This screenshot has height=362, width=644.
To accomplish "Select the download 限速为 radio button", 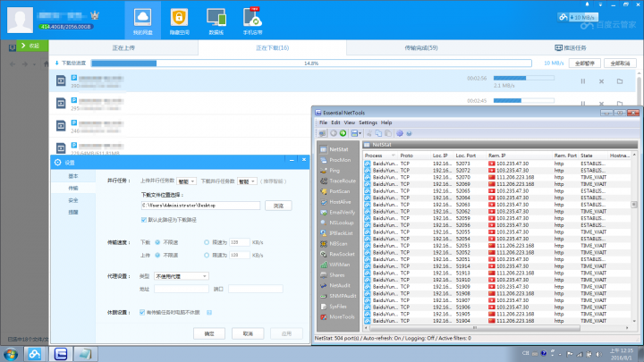I will pyautogui.click(x=208, y=242).
